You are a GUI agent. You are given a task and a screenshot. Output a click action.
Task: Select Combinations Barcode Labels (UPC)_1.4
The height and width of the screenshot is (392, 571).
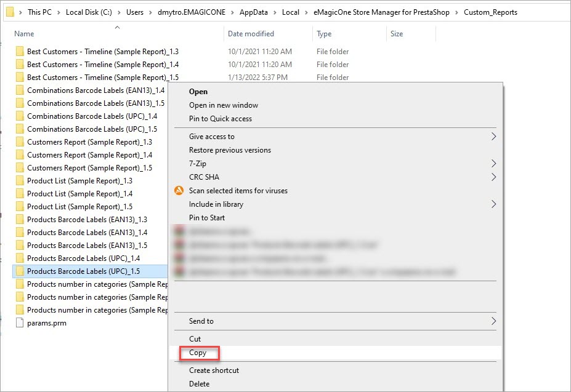point(92,116)
